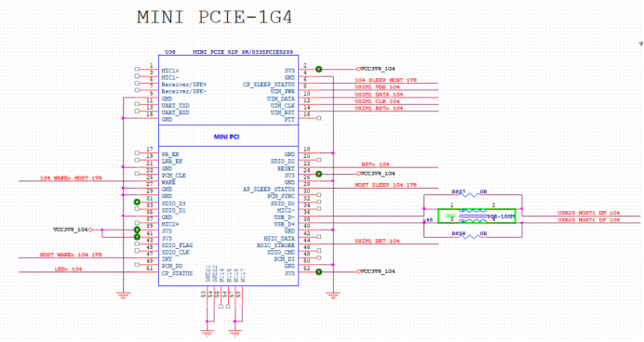The image size is (644, 342).
Task: Pick the MIC2+ pin label
Action: pyautogui.click(x=170, y=224)
